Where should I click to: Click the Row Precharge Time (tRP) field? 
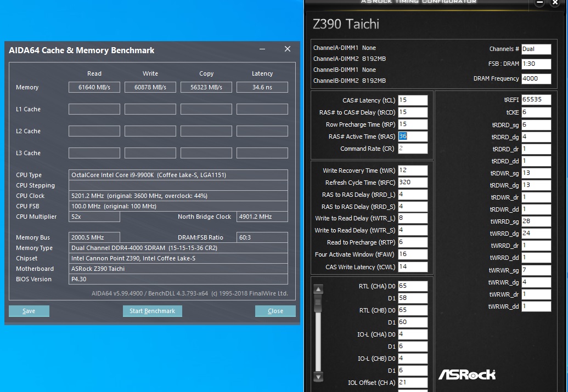[x=413, y=124]
